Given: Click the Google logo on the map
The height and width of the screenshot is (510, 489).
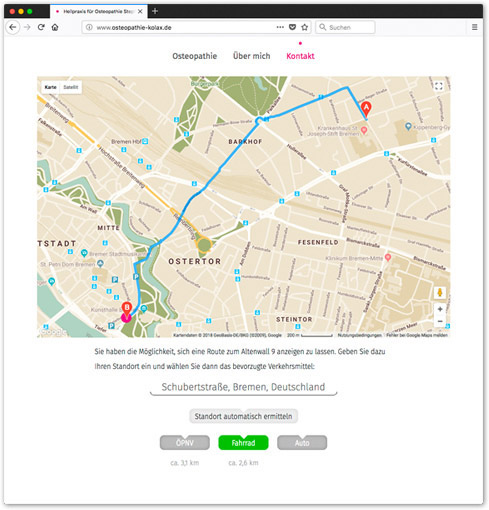Looking at the screenshot, I should 53,332.
